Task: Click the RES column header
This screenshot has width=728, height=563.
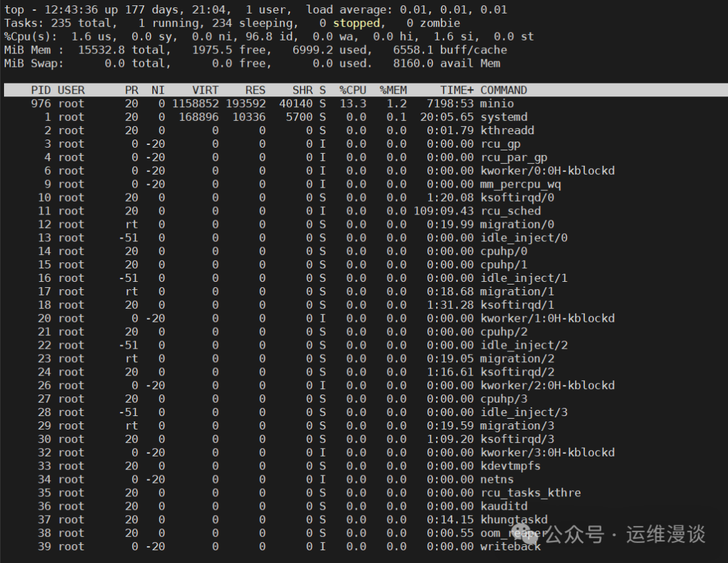Action: point(255,90)
